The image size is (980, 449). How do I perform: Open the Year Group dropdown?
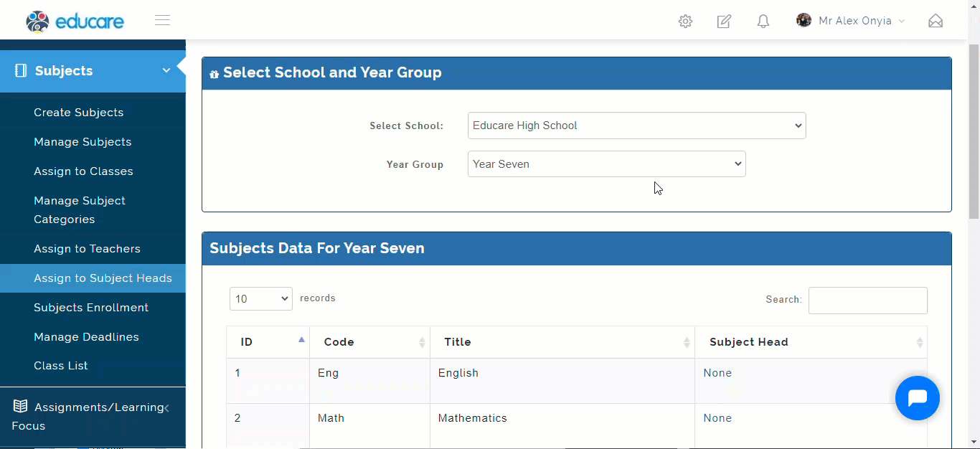click(606, 164)
